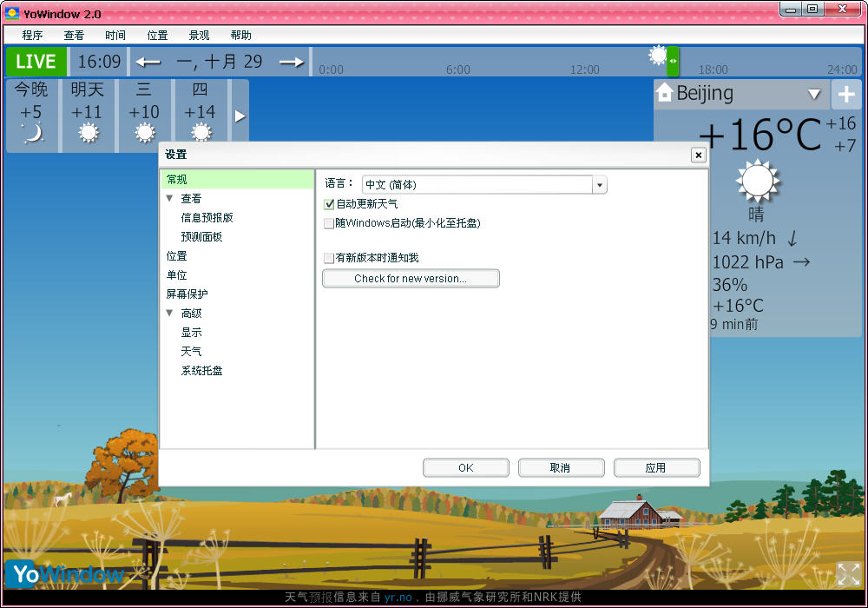Click the home icon beside Beijing
This screenshot has width=868, height=608.
tap(664, 93)
